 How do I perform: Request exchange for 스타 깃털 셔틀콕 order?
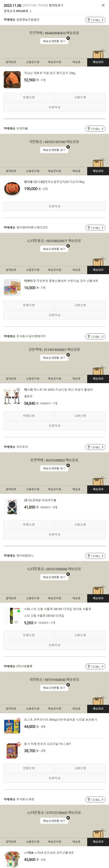(80, 635)
